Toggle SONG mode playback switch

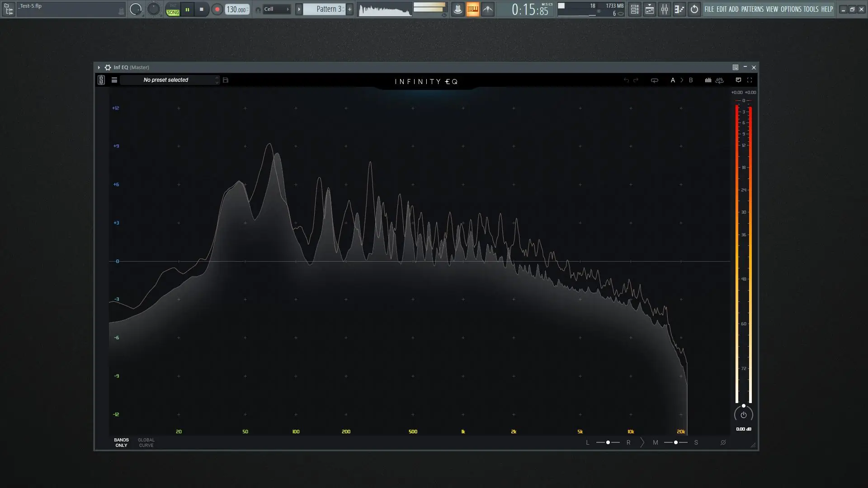coord(173,9)
